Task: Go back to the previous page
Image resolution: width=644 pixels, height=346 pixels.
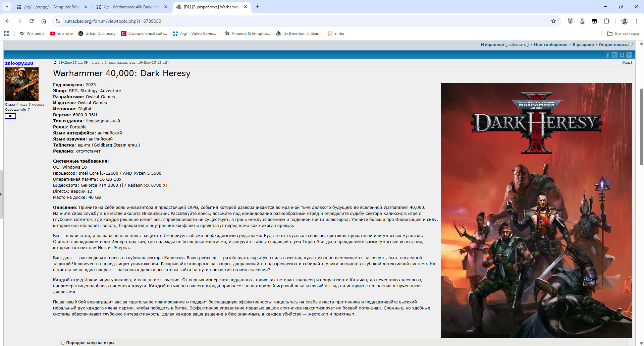Action: tap(7, 21)
